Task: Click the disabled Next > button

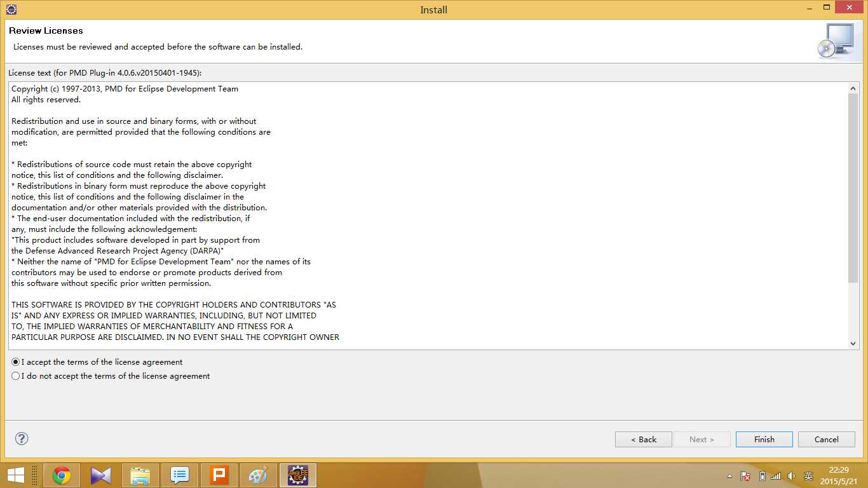Action: (x=702, y=439)
